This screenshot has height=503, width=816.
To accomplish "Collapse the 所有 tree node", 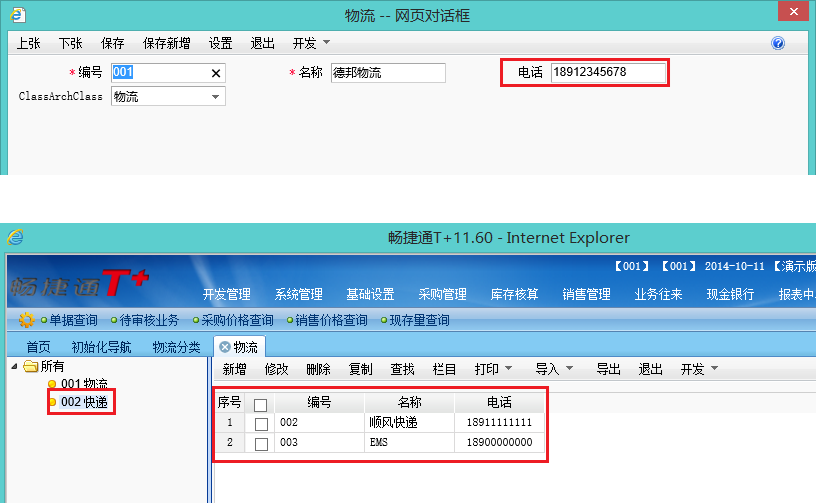I will 15,367.
